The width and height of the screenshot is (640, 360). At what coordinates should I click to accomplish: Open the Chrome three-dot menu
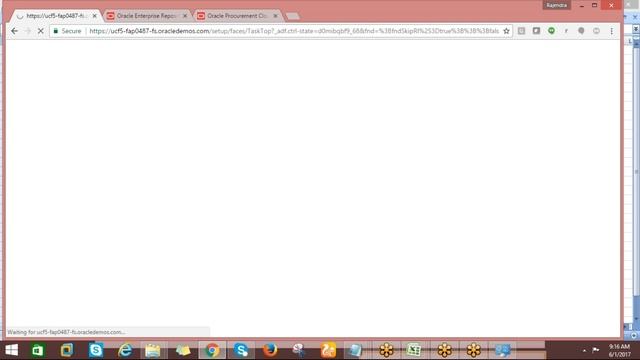coord(611,31)
